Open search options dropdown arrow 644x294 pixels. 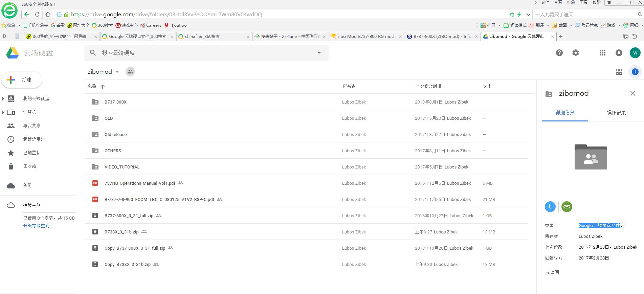(x=319, y=53)
